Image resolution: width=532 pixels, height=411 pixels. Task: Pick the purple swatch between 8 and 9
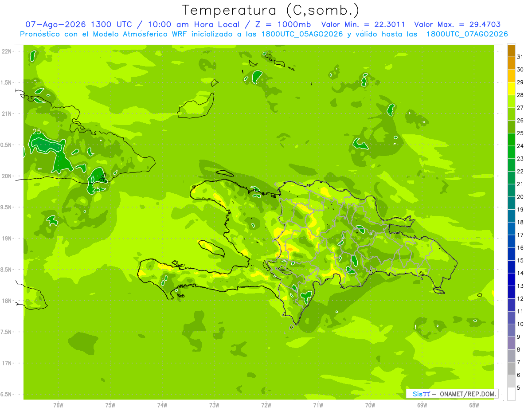(x=511, y=343)
